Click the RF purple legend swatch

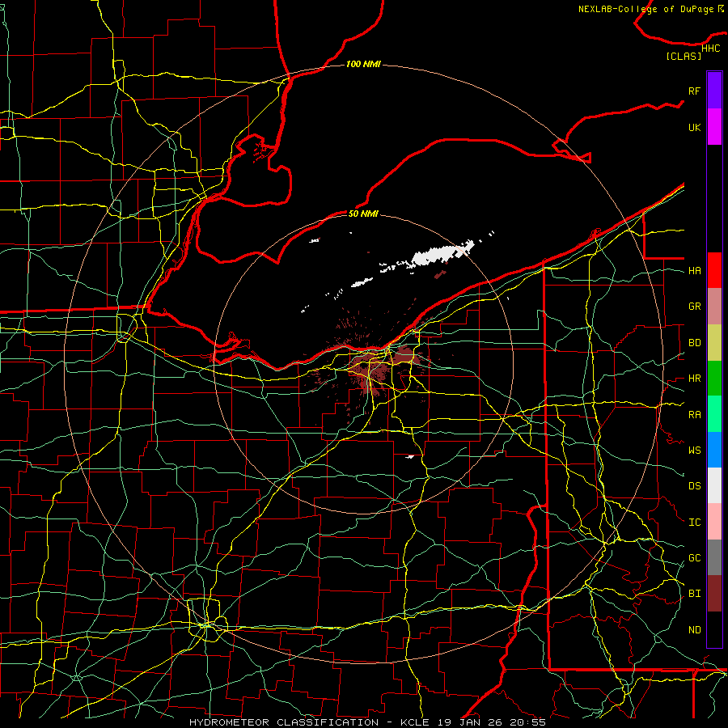714,91
